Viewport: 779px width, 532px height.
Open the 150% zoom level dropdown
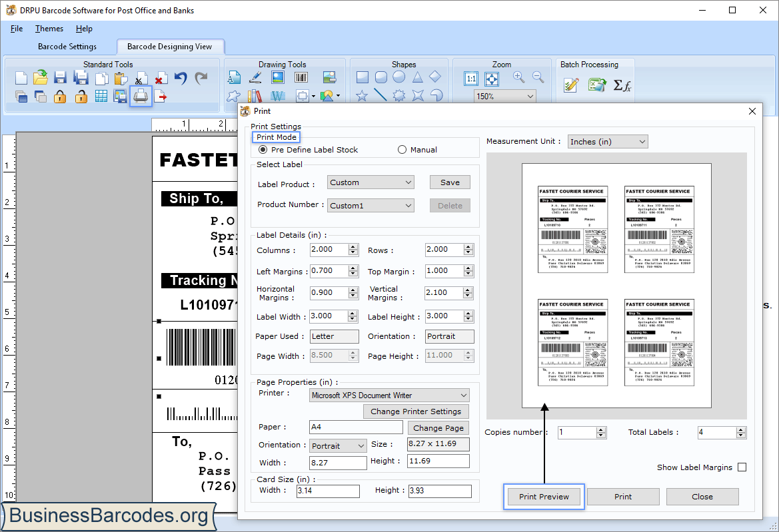505,96
